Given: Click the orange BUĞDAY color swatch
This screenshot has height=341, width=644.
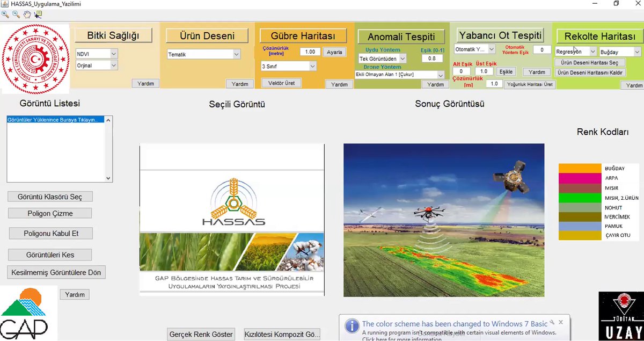Looking at the screenshot, I should point(580,169).
